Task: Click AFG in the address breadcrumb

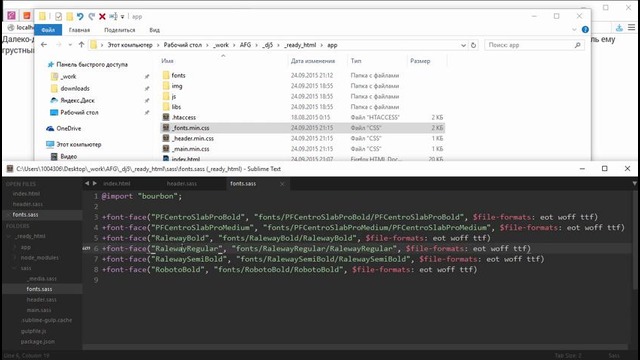Action: [245, 45]
